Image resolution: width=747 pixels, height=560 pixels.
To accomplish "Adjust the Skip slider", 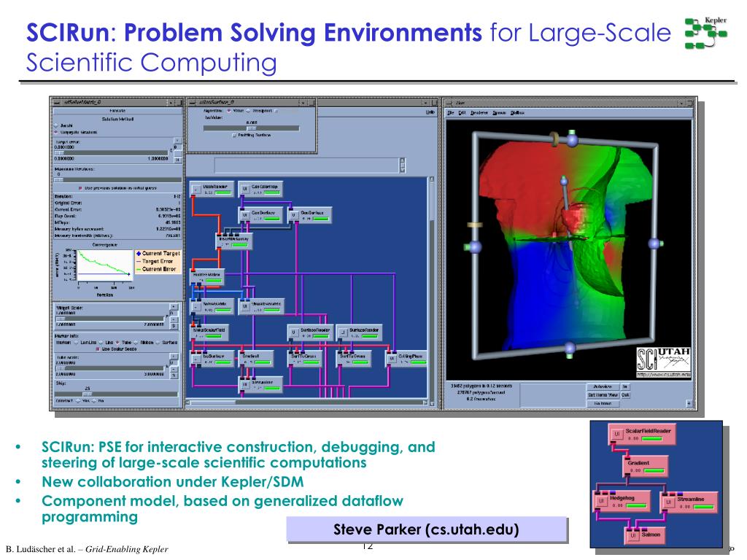I will [x=117, y=394].
